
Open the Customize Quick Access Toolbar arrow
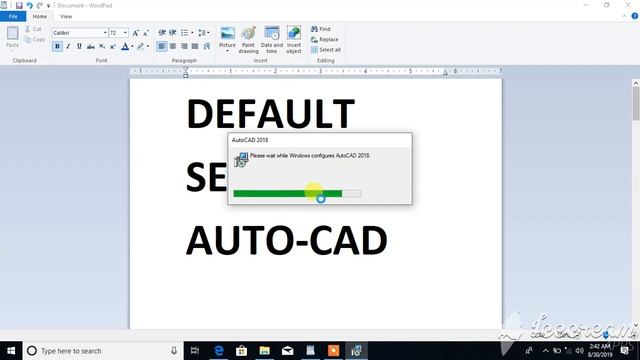pyautogui.click(x=48, y=6)
